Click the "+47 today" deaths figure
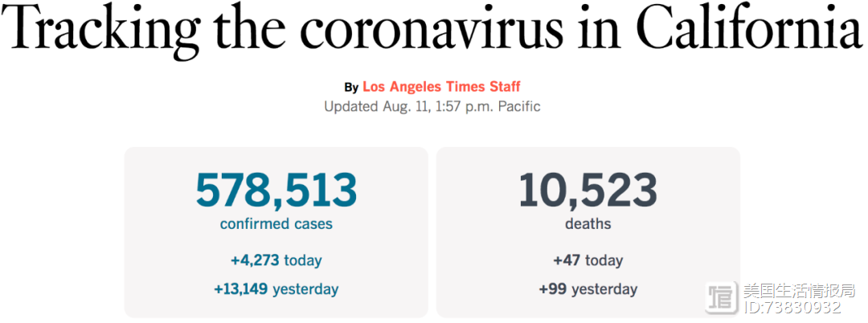The height and width of the screenshot is (323, 868). [588, 260]
